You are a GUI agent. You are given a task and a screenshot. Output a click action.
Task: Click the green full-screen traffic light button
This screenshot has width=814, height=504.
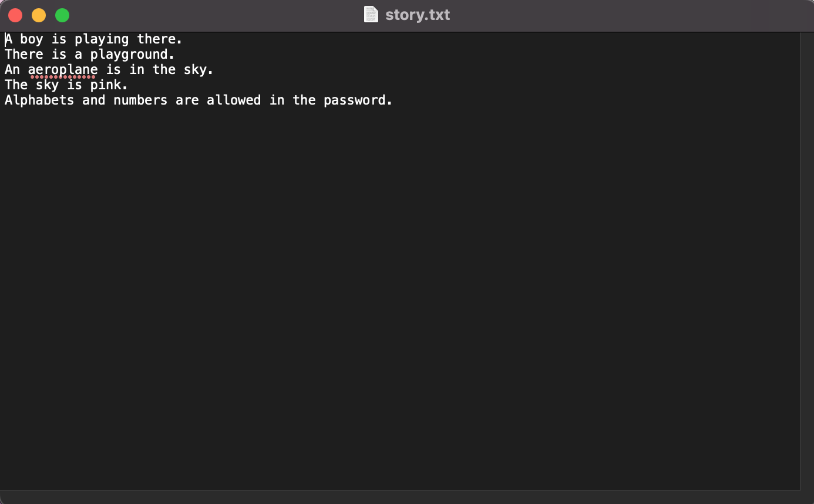tap(62, 15)
